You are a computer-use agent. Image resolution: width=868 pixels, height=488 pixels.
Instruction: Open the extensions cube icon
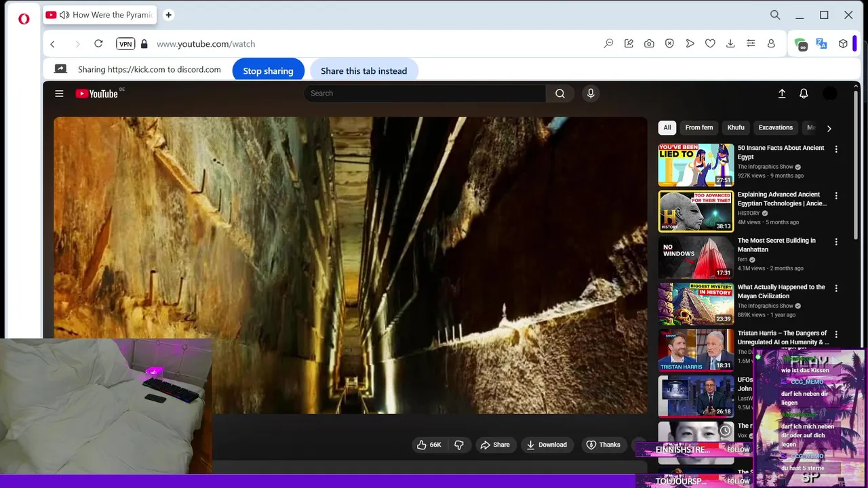pos(843,43)
